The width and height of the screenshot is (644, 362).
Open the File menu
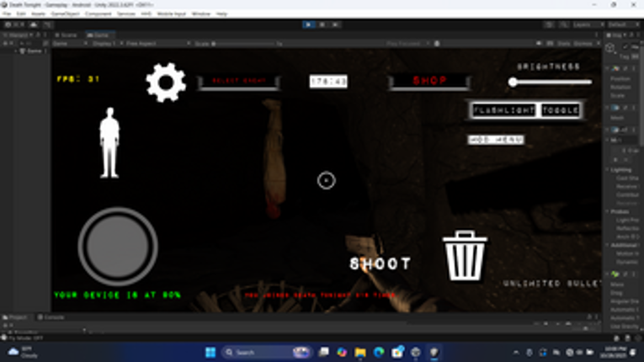7,14
